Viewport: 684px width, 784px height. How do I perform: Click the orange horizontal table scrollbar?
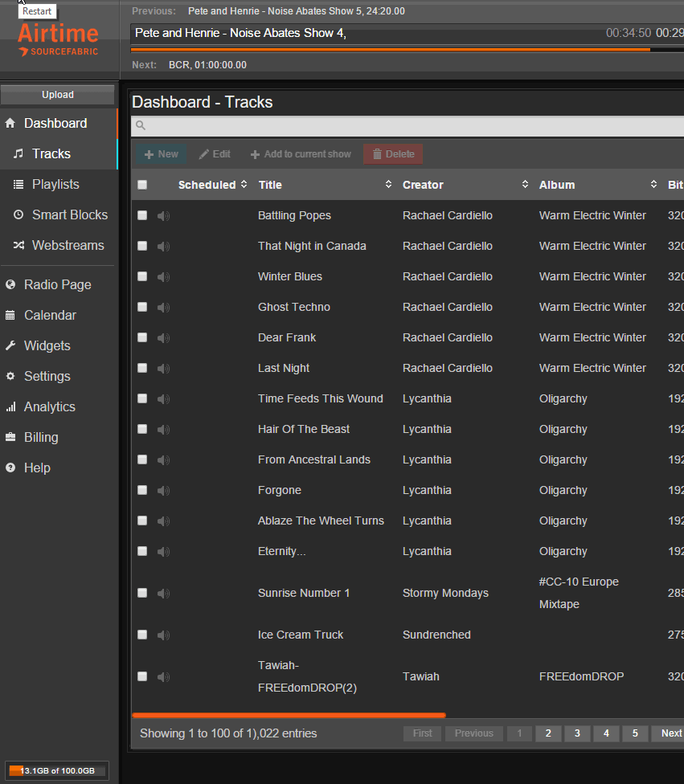pyautogui.click(x=289, y=716)
